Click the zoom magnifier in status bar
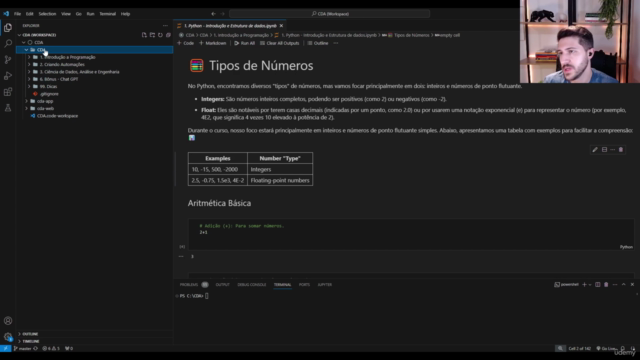The width and height of the screenshot is (640, 360). tap(560, 349)
